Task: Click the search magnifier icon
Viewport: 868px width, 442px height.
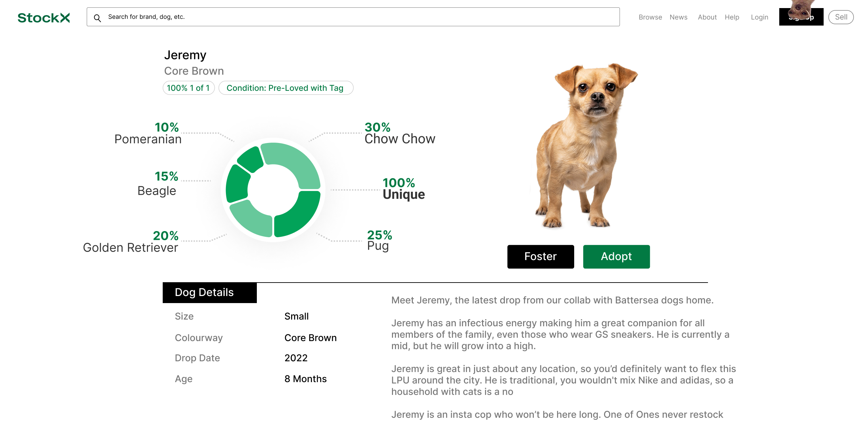Action: (97, 18)
